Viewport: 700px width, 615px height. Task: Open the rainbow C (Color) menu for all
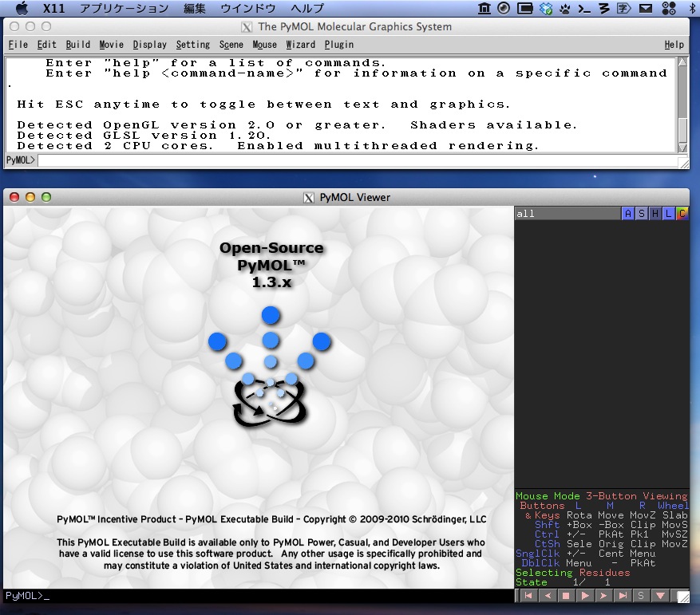pos(682,214)
